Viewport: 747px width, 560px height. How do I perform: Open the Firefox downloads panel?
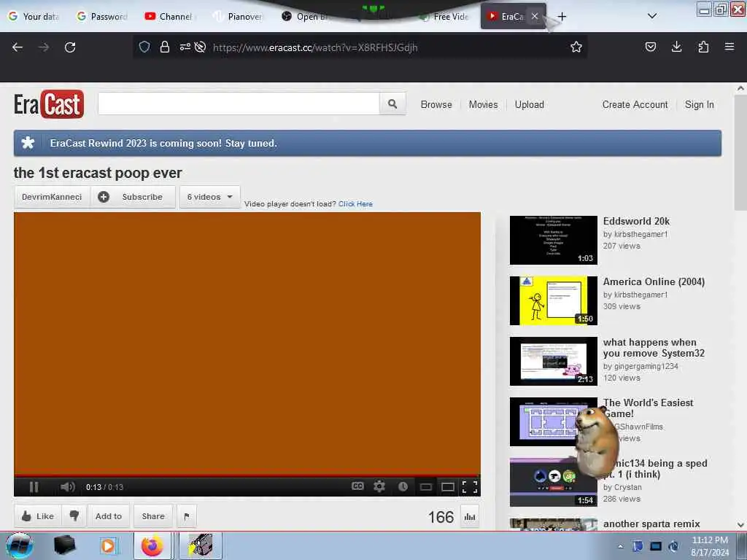(x=676, y=47)
